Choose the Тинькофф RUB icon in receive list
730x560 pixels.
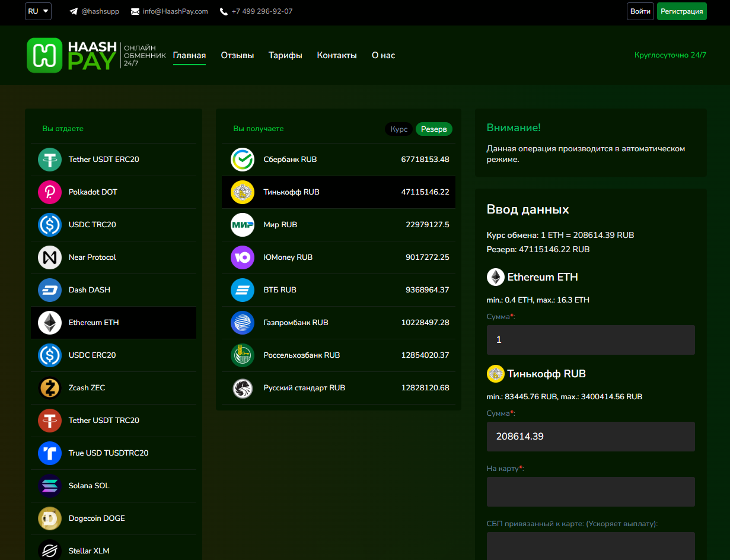pyautogui.click(x=243, y=192)
